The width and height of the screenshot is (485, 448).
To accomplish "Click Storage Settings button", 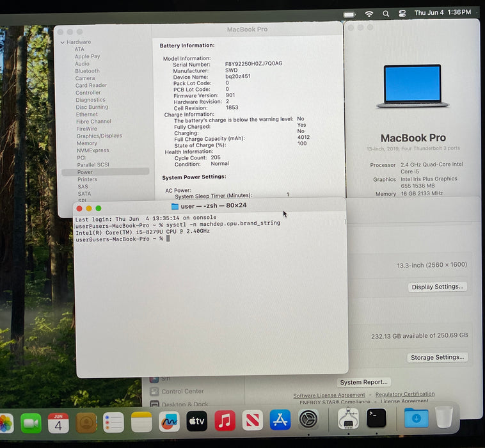I will point(438,357).
